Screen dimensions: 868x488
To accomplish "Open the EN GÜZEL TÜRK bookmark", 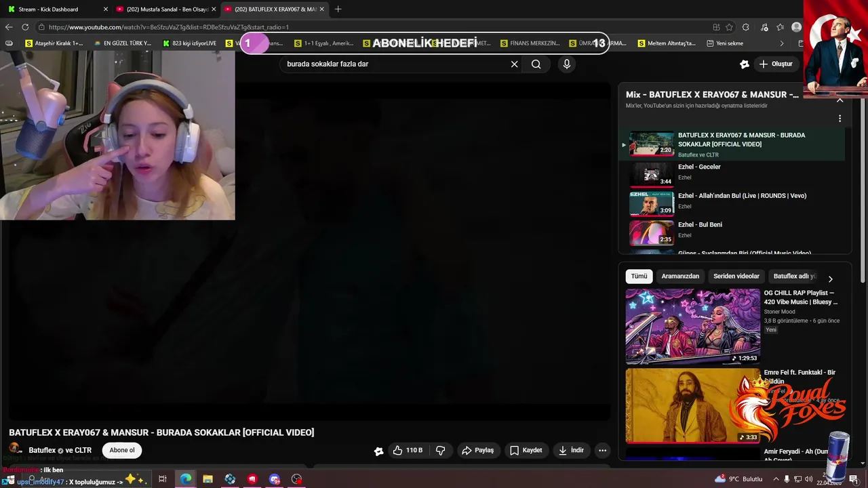I will [x=123, y=43].
